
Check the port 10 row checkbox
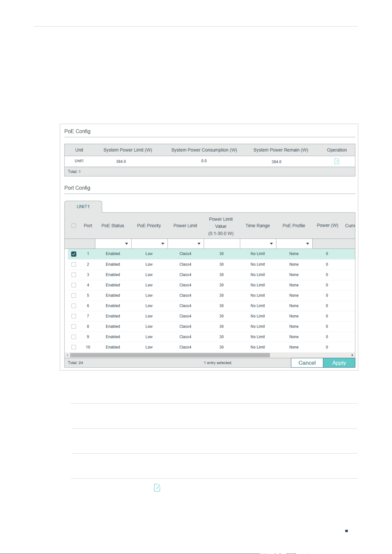(x=74, y=347)
